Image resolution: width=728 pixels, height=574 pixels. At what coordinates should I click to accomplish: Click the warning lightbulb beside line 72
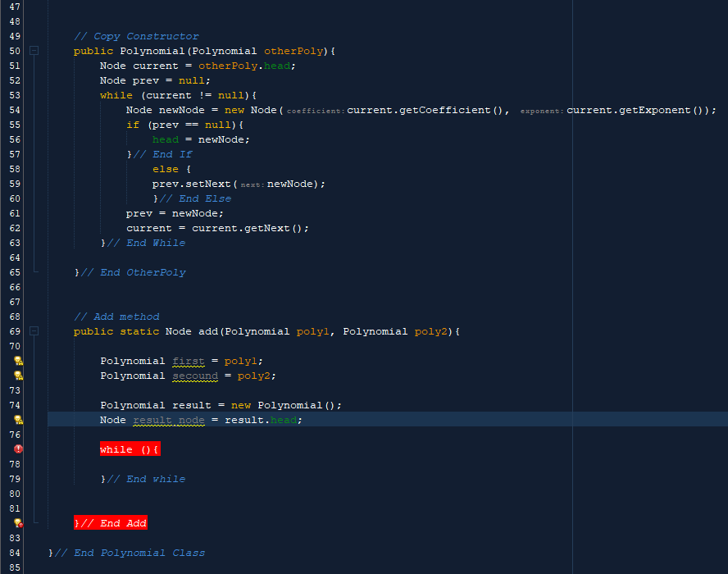point(18,376)
